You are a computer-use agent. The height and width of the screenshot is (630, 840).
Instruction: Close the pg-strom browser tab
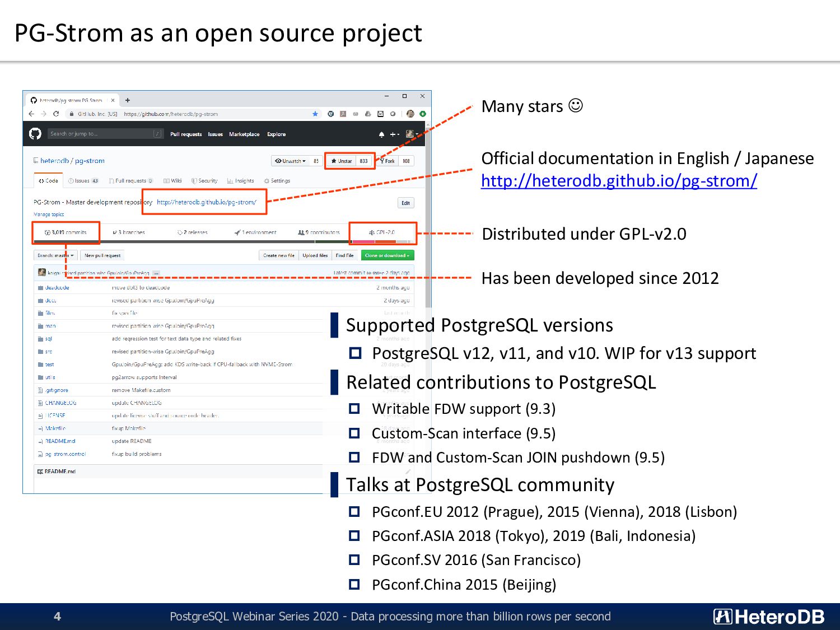click(x=113, y=100)
